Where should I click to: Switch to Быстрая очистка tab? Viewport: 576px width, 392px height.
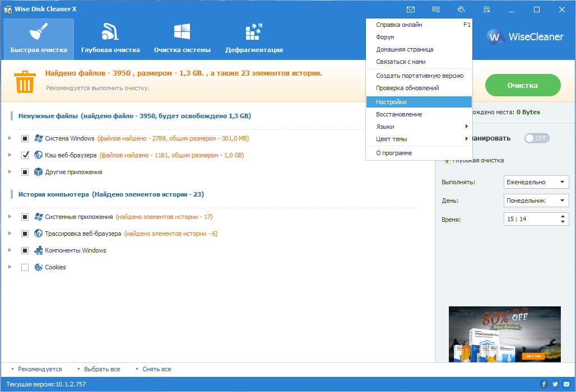click(x=39, y=39)
